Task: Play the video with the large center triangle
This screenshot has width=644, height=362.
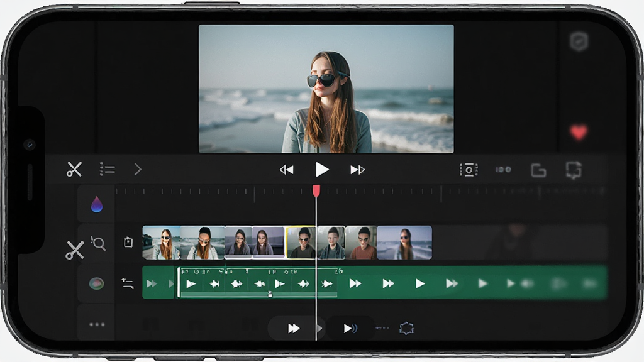Action: point(321,170)
